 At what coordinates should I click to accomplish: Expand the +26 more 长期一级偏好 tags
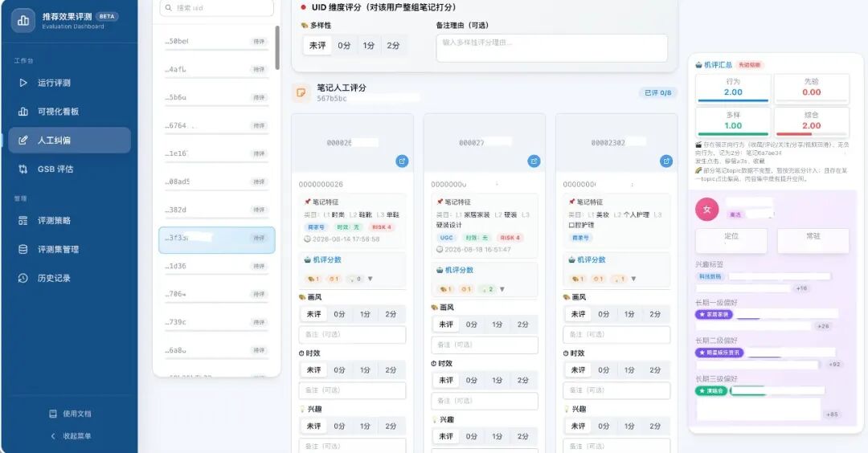pos(823,326)
